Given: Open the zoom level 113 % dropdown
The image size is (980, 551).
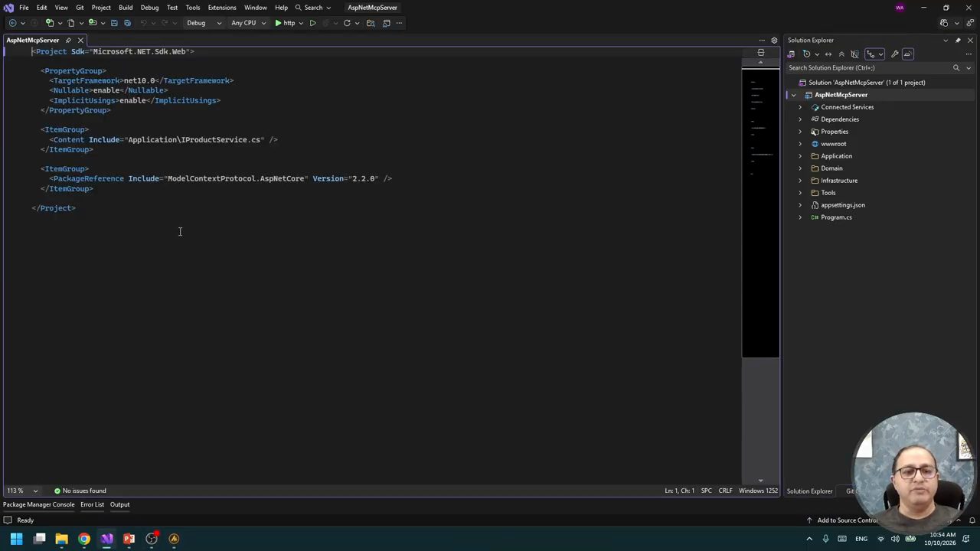Looking at the screenshot, I should [22, 491].
